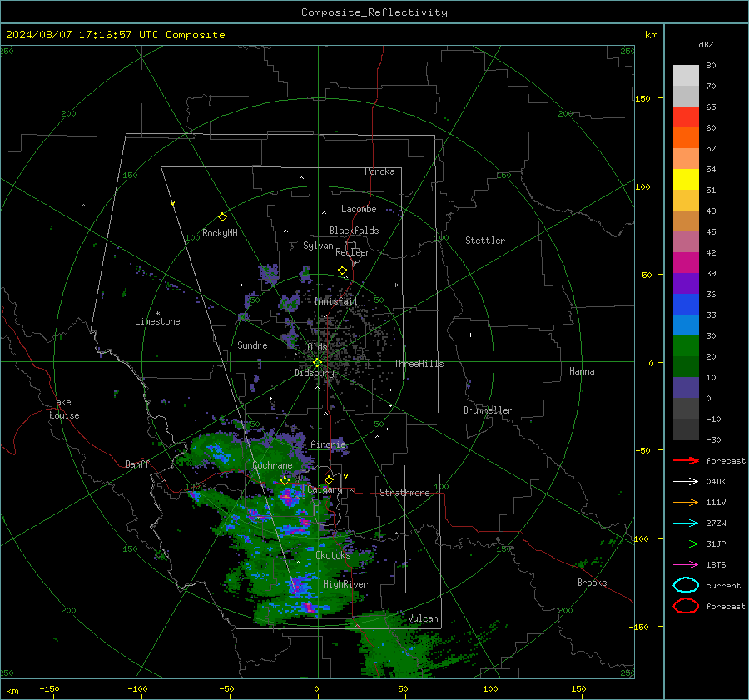Click the red 60–65 dBZ color swatch
Screen dimensions: 749x700
point(686,117)
